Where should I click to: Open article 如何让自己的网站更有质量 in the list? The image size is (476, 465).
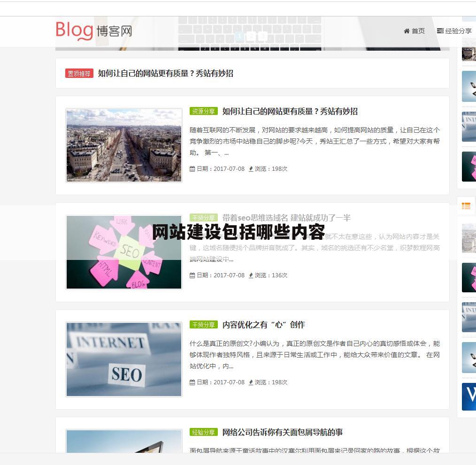290,111
